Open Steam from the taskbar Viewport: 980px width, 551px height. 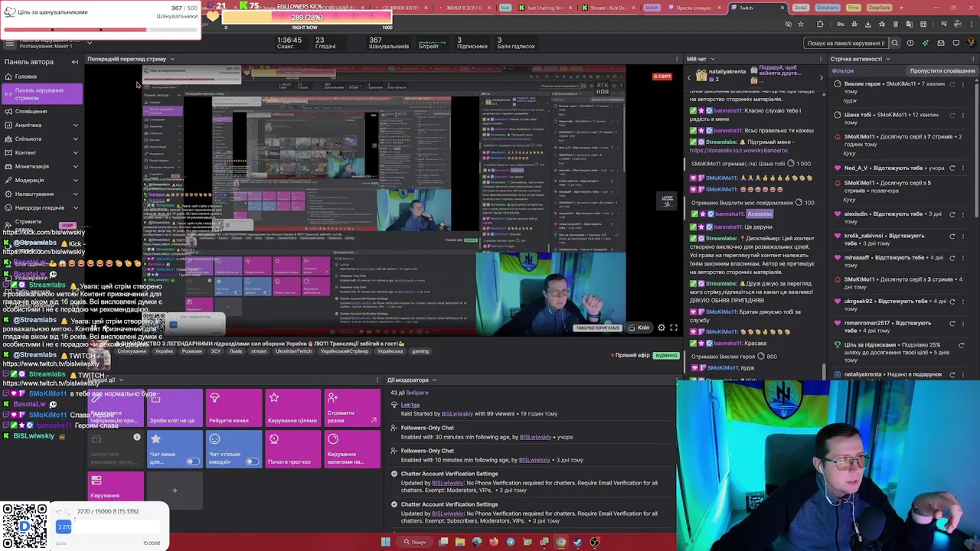[578, 542]
